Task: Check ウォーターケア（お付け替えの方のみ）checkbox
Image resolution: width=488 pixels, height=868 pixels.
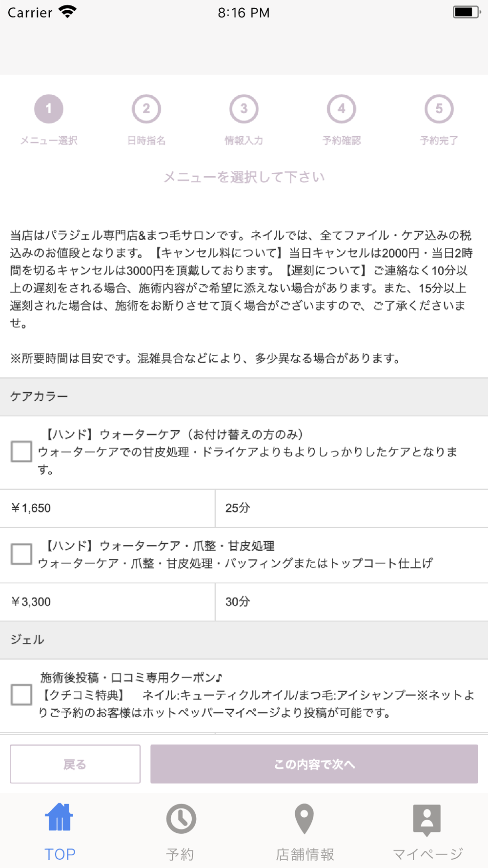Action: [x=21, y=452]
